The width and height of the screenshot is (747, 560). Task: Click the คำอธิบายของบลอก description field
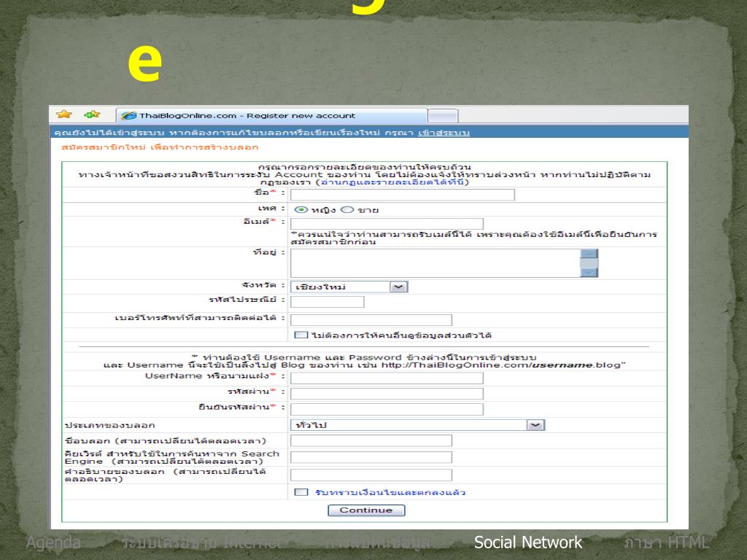click(x=371, y=475)
